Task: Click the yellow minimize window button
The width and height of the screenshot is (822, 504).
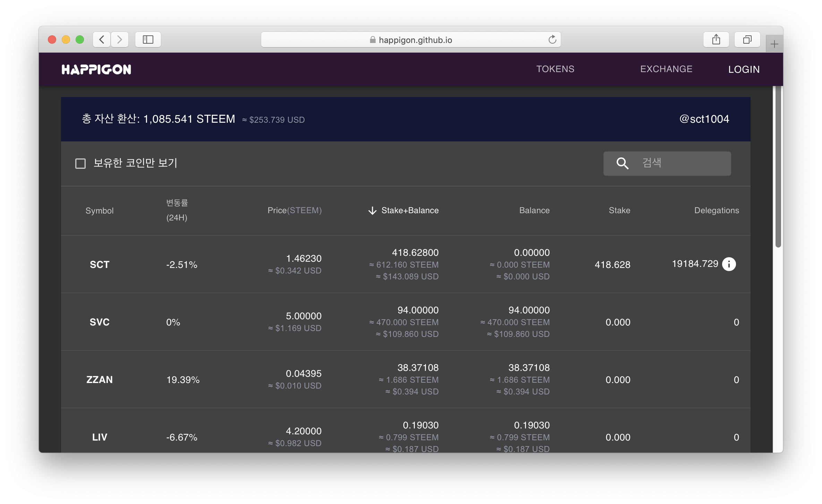Action: [x=66, y=40]
